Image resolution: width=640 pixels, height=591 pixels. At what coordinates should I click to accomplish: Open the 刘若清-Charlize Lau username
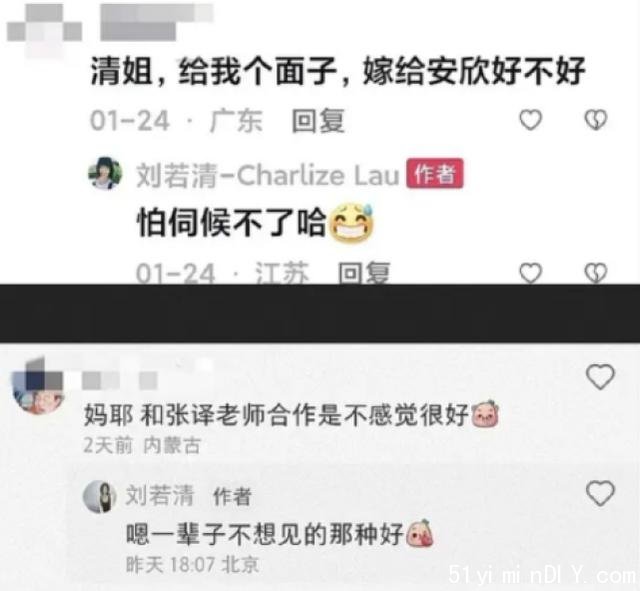coord(268,176)
